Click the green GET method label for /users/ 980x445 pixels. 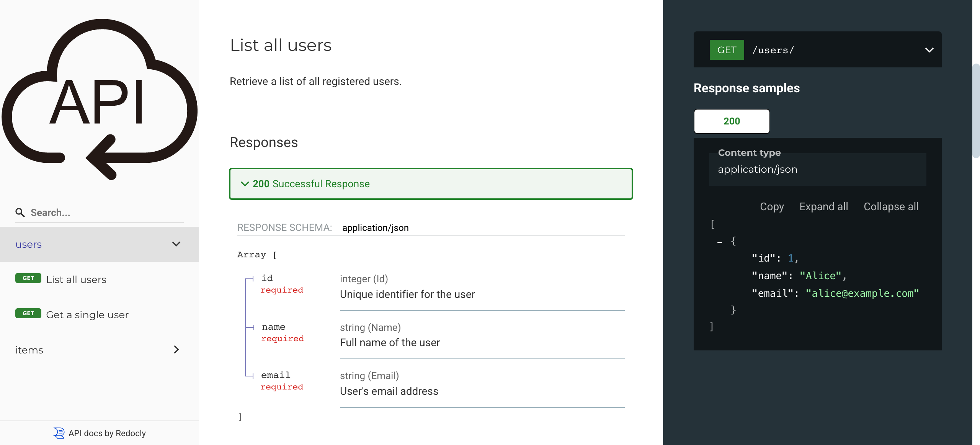click(726, 49)
